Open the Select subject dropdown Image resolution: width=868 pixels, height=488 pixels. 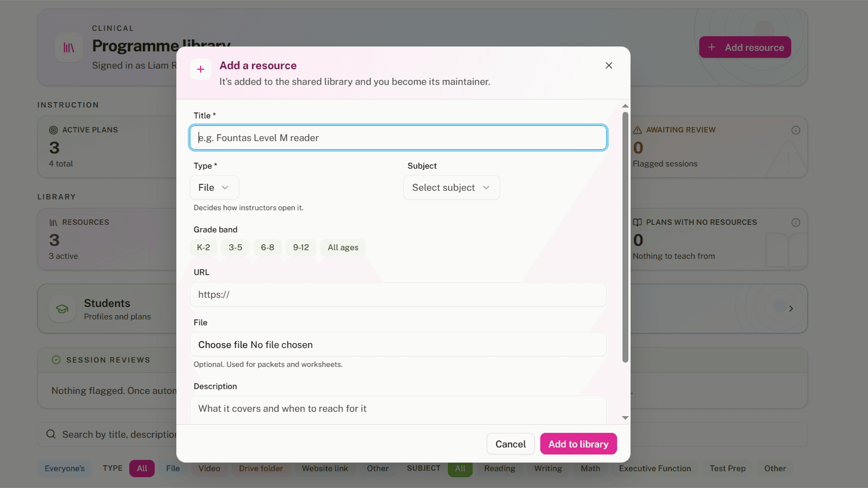coord(452,188)
